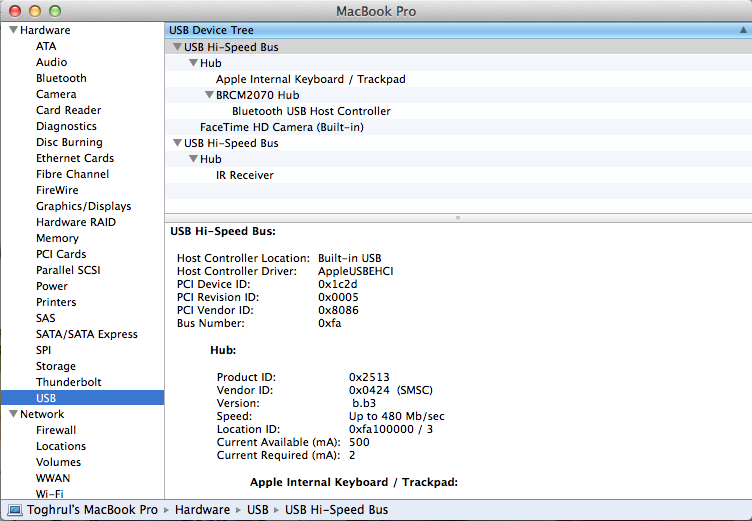Viewport: 752px width, 521px height.
Task: Open SATA/SATA Express section
Action: (87, 334)
